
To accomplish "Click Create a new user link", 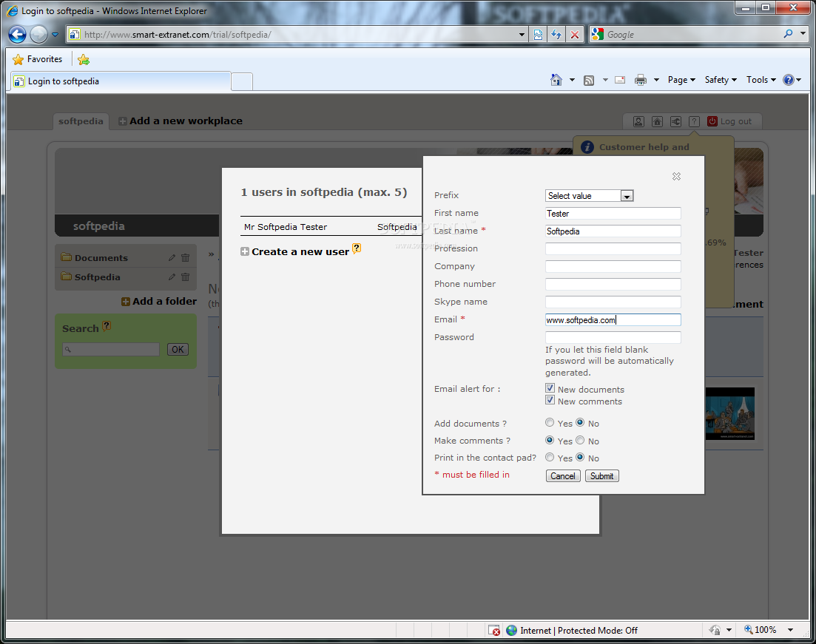I will [300, 252].
